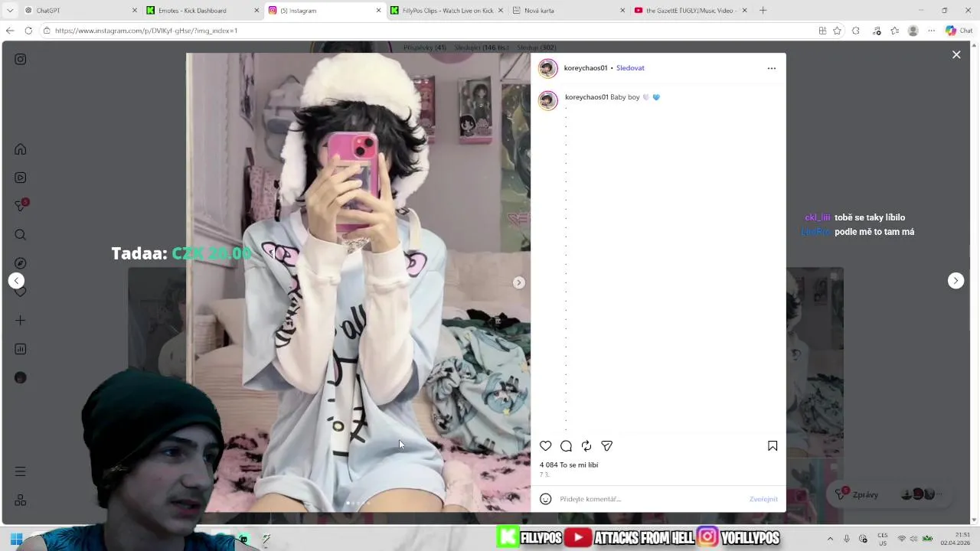Image resolution: width=980 pixels, height=551 pixels.
Task: Click the address bar URL
Action: point(146,31)
